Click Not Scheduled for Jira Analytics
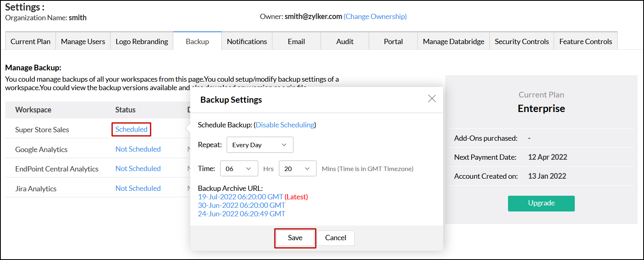 pos(138,188)
